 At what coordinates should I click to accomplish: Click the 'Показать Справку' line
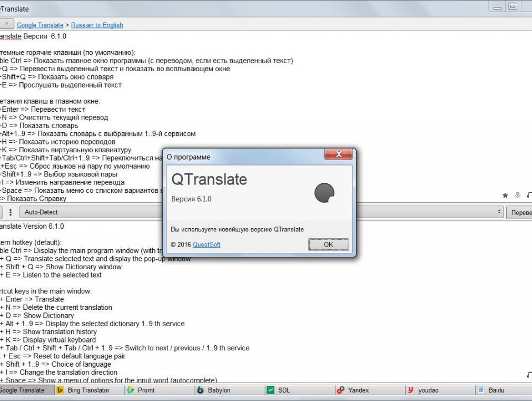[33, 199]
